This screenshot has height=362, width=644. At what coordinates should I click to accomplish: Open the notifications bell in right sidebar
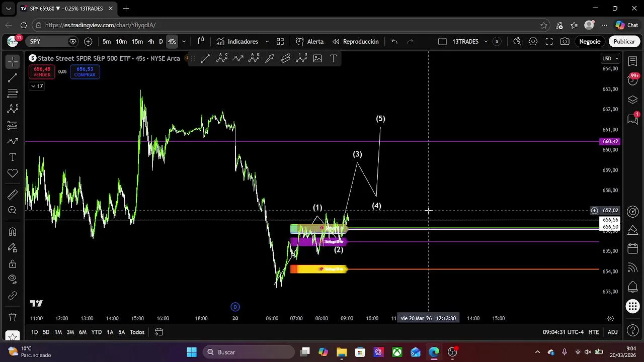tap(633, 287)
